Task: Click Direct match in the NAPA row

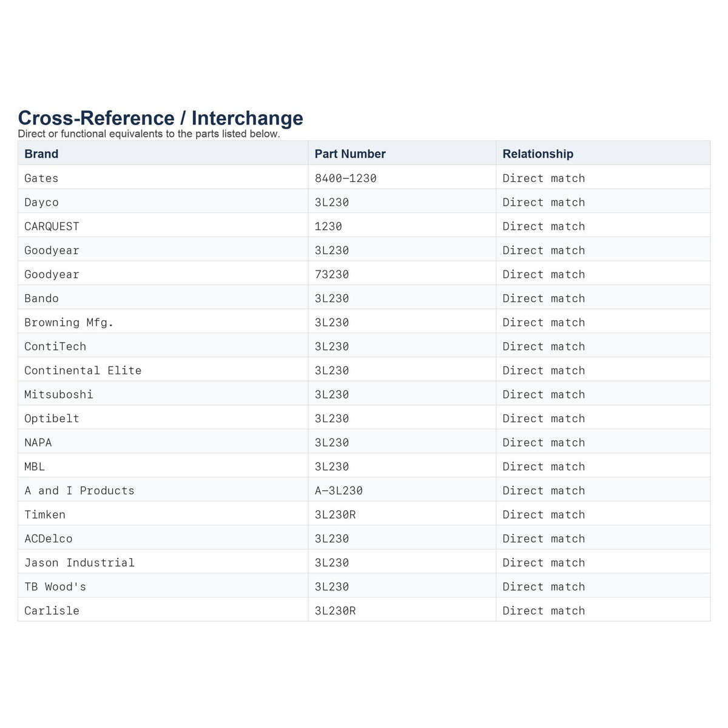Action: (544, 443)
